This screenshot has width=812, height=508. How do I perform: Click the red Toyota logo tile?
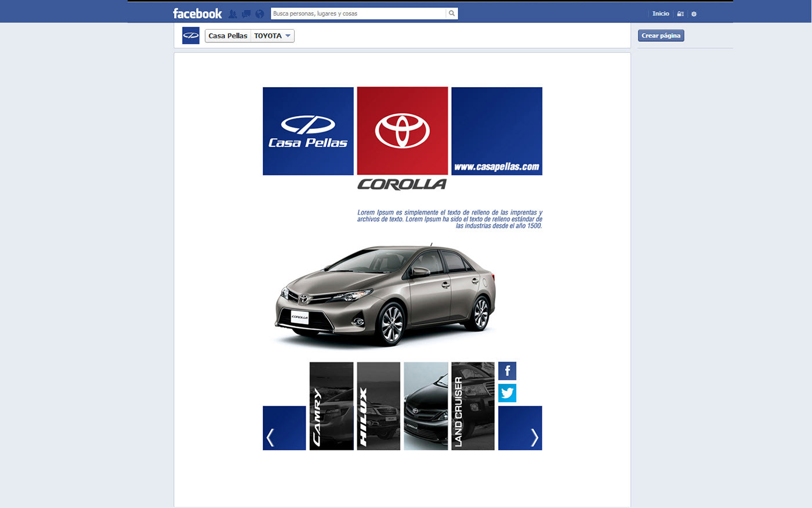pos(403,131)
